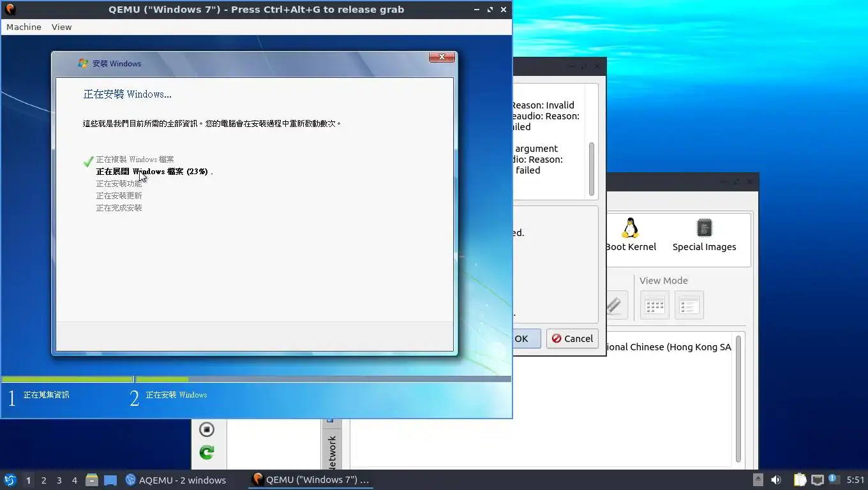Click the step 1 progress bar 正在蒐集資訊

pos(67,379)
